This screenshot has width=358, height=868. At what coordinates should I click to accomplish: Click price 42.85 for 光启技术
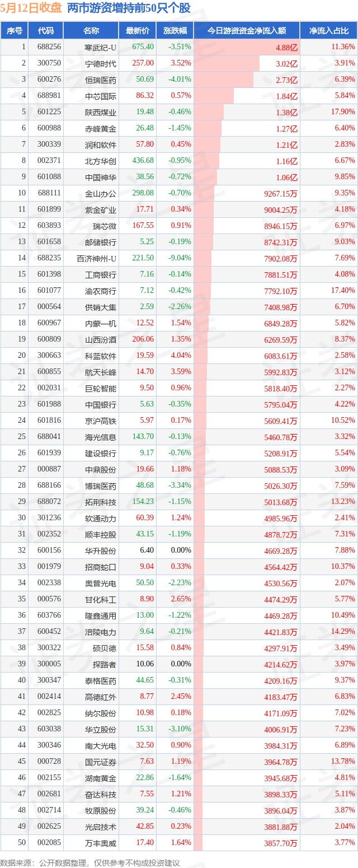pyautogui.click(x=145, y=827)
